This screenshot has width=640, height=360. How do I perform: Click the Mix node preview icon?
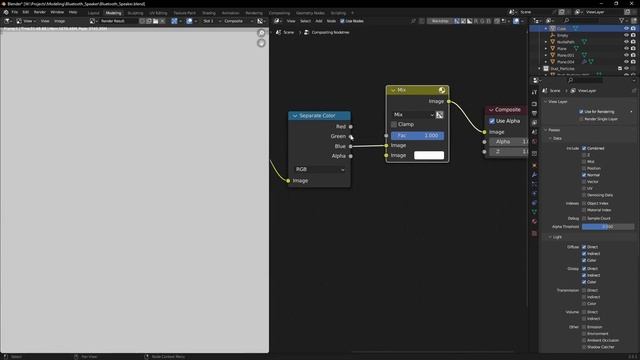pyautogui.click(x=442, y=90)
